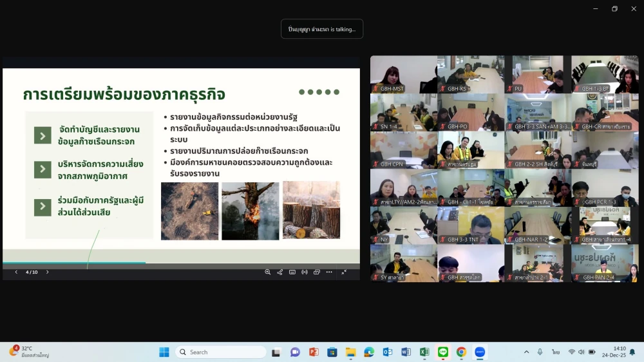This screenshot has width=644, height=362.
Task: Click the burning tree photo on slide
Action: point(250,211)
